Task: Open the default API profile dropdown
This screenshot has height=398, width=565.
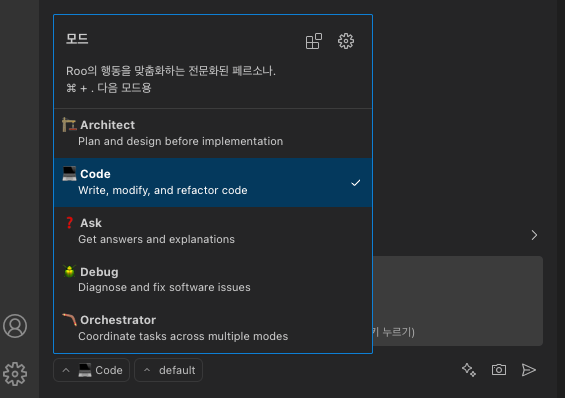Action: pyautogui.click(x=169, y=370)
